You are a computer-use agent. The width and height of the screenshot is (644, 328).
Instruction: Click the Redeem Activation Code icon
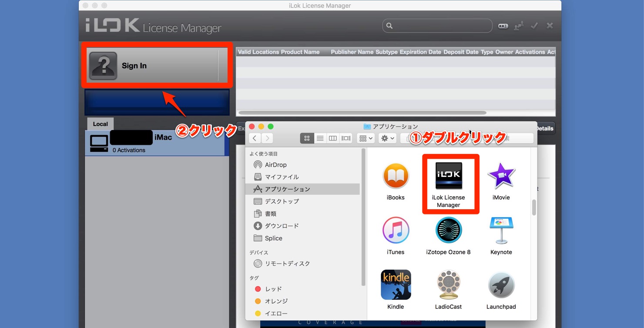pyautogui.click(x=503, y=26)
